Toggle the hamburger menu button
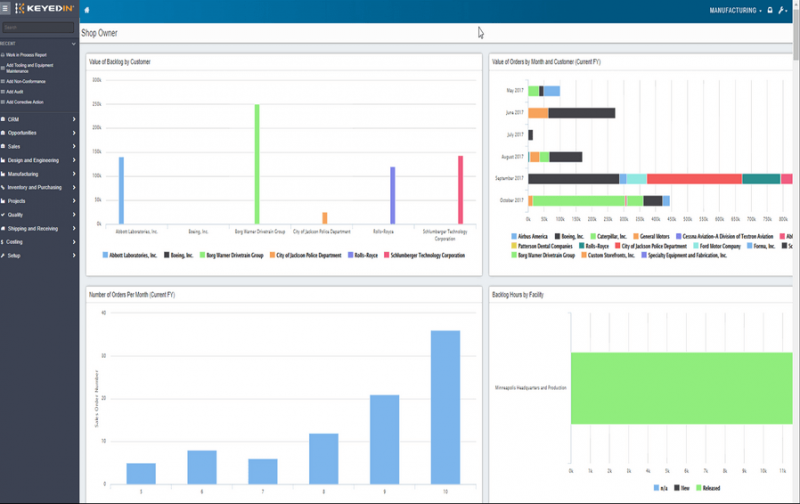 click(x=5, y=9)
